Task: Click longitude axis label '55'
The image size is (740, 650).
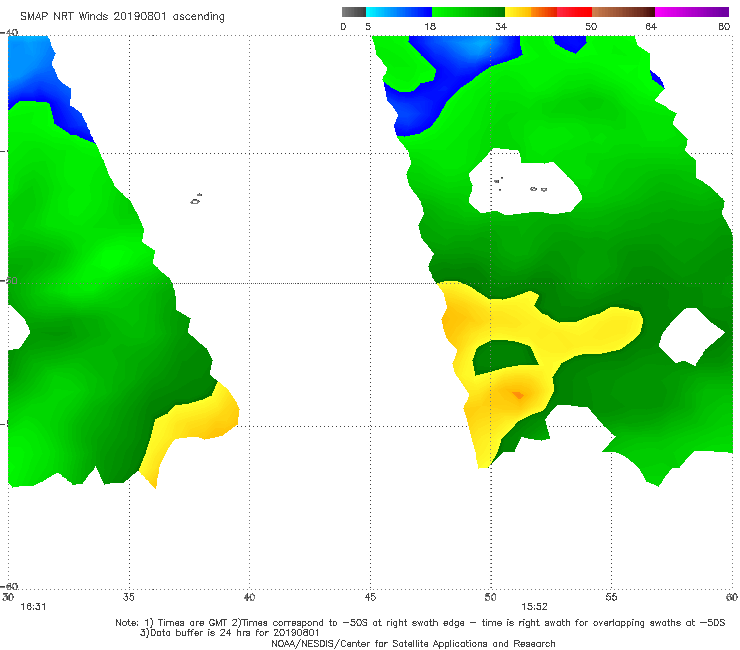Action: [611, 597]
